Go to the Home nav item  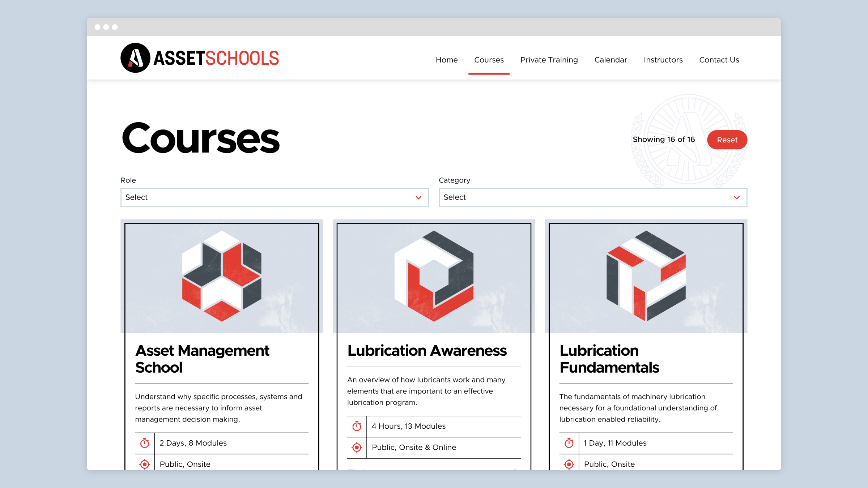pos(447,60)
